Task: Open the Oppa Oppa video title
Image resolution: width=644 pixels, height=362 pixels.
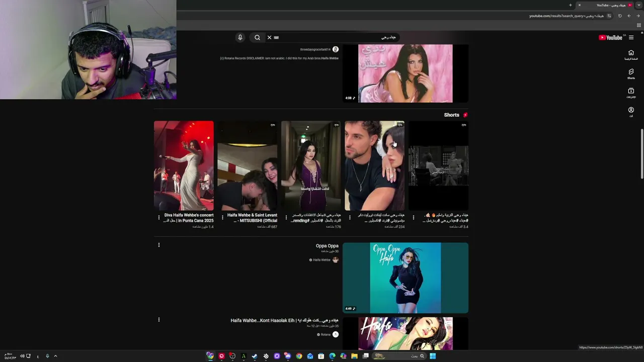Action: [x=327, y=246]
